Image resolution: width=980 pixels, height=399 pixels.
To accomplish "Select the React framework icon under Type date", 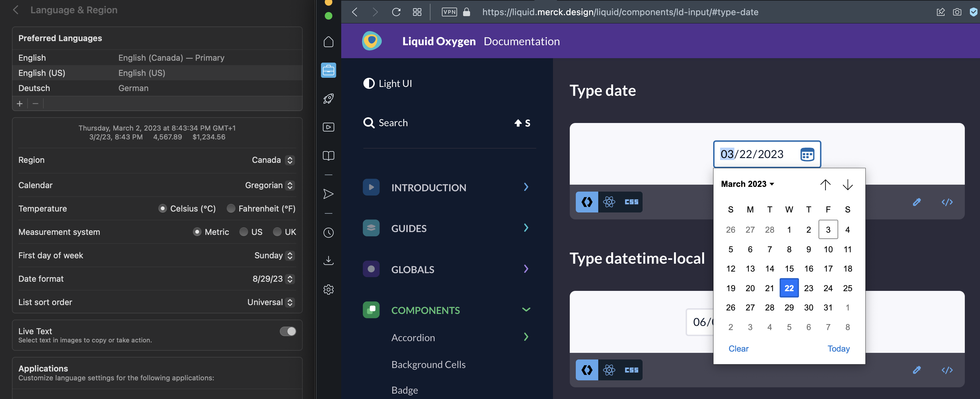I will click(609, 202).
